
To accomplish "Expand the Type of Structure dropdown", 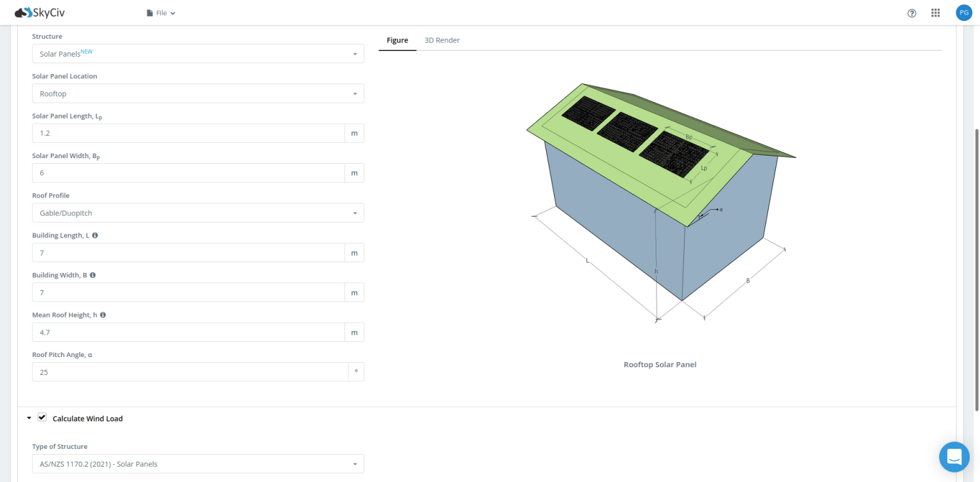I will [198, 464].
